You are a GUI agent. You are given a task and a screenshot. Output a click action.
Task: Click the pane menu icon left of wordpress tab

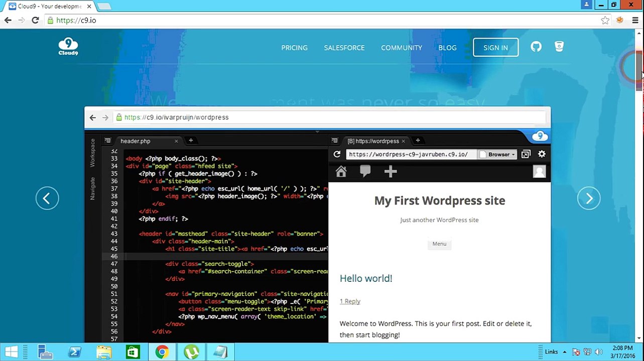(335, 141)
